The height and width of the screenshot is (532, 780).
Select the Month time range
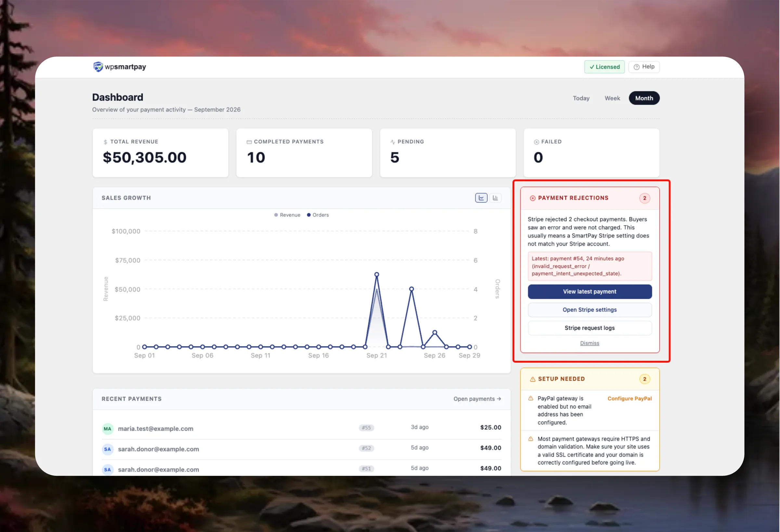644,98
